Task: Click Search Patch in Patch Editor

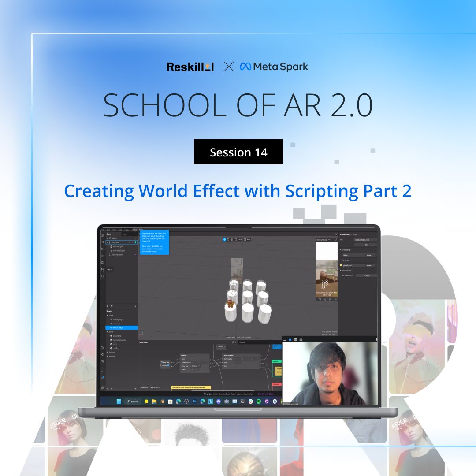Action: tap(155, 387)
